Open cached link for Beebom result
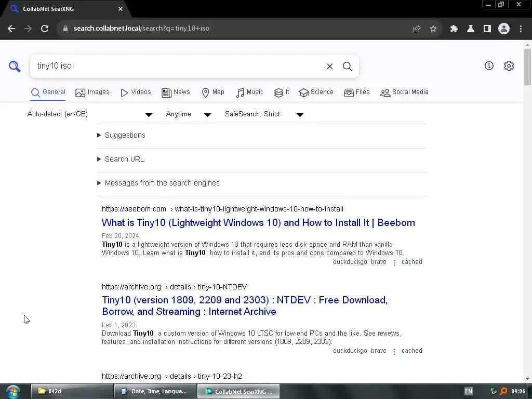Viewport: 532px width, 399px height. point(412,262)
